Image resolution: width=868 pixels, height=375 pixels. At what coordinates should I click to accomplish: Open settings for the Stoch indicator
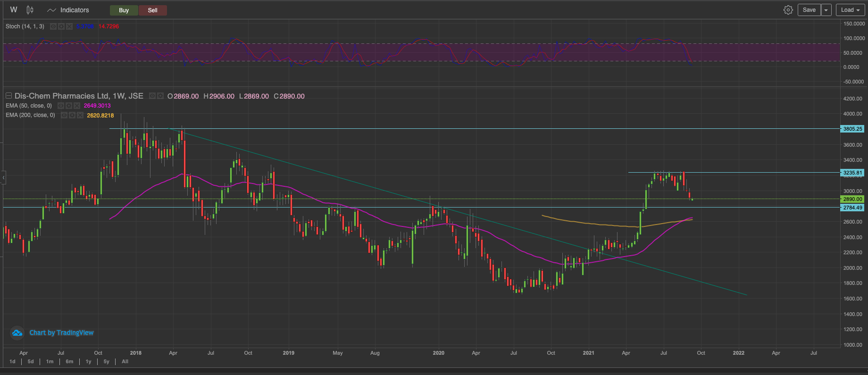click(x=61, y=26)
